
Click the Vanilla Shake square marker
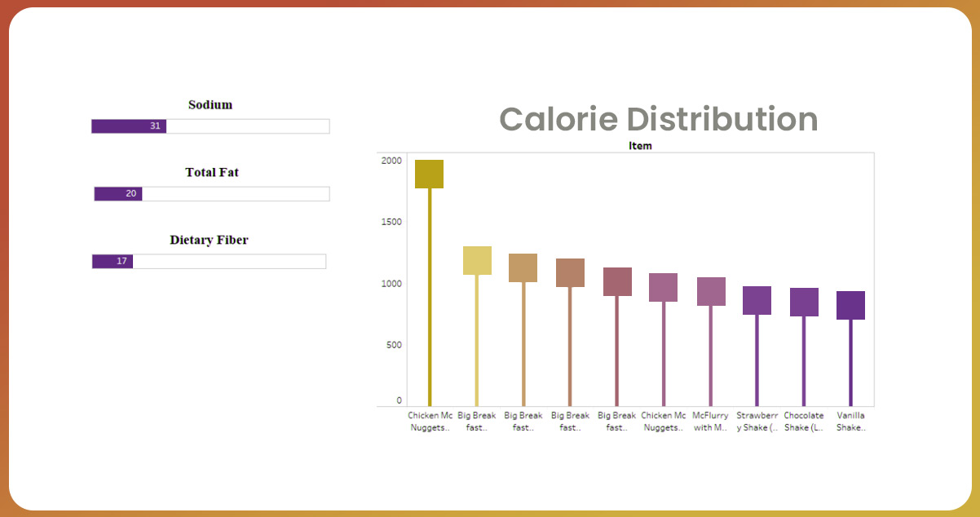850,305
